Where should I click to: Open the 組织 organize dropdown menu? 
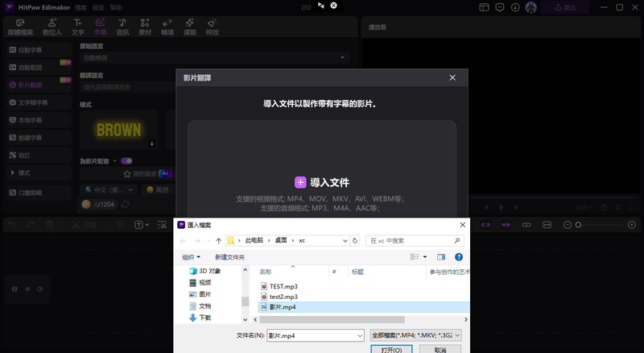[192, 257]
